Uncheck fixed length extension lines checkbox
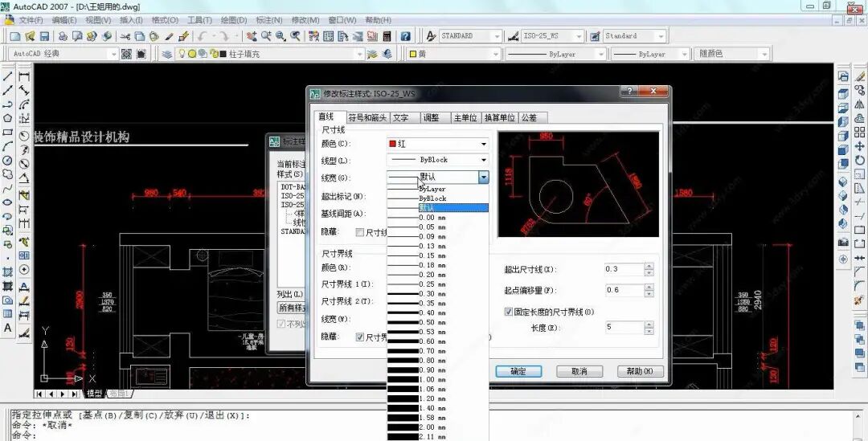Screen dimensions: 868x441 pyautogui.click(x=508, y=312)
